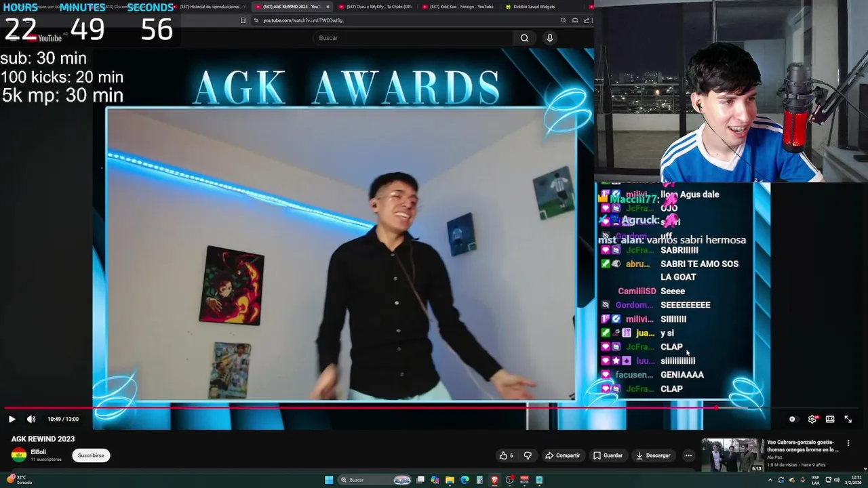Play the AGK REWIND 2023 video
This screenshot has width=868, height=488.
[x=12, y=419]
